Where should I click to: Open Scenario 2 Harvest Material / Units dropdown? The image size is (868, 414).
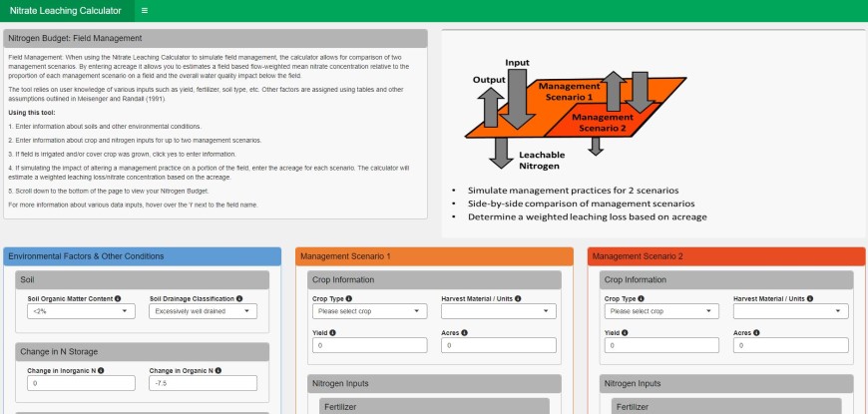coord(791,311)
